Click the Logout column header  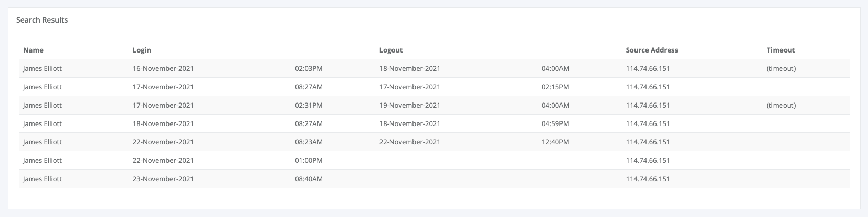pos(391,50)
